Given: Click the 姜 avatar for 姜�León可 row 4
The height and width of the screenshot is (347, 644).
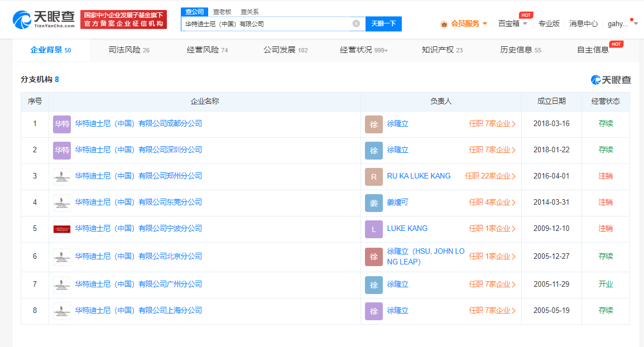Looking at the screenshot, I should point(374,203).
